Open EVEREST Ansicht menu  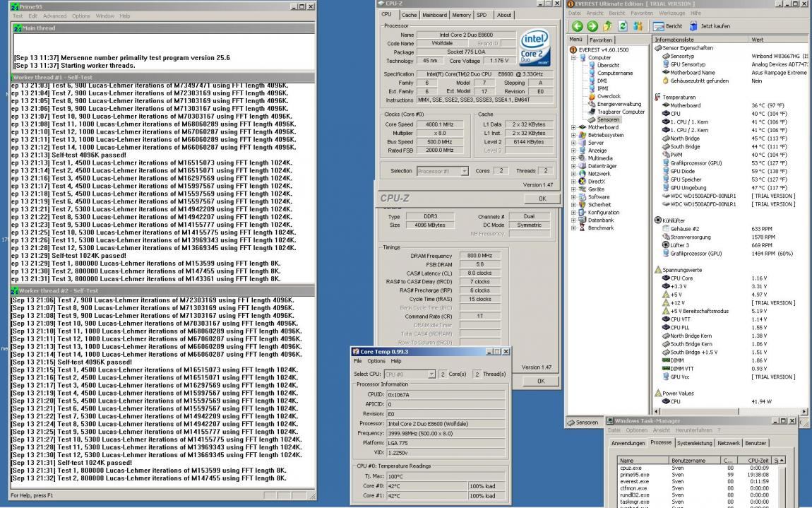[595, 13]
